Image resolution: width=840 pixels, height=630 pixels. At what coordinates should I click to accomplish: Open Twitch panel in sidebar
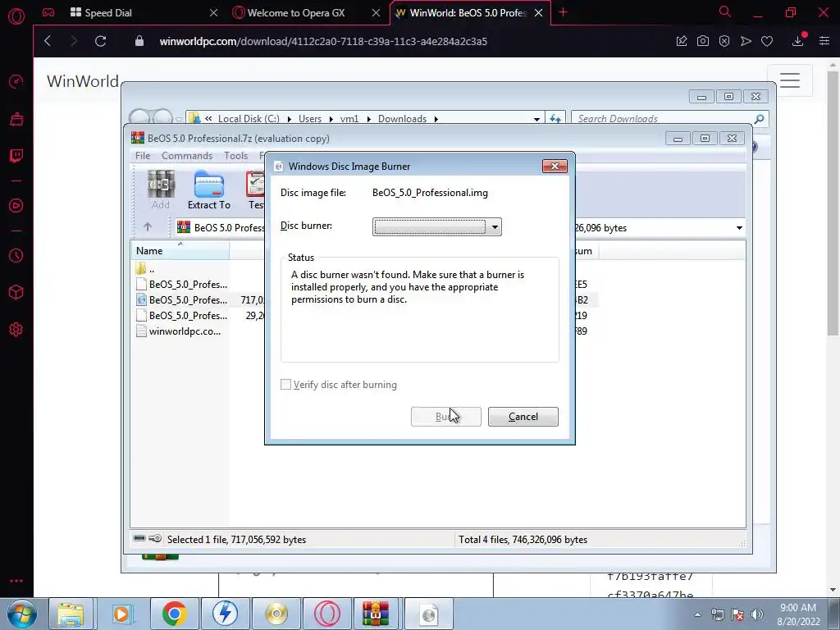(16, 156)
